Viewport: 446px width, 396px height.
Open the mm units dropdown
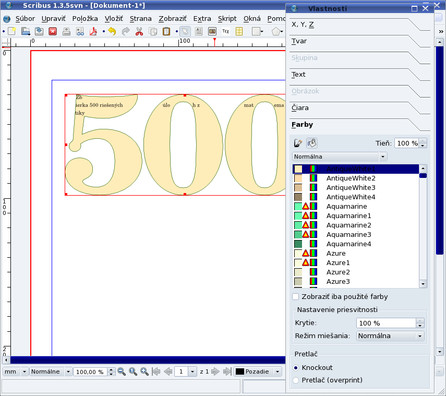(15, 371)
